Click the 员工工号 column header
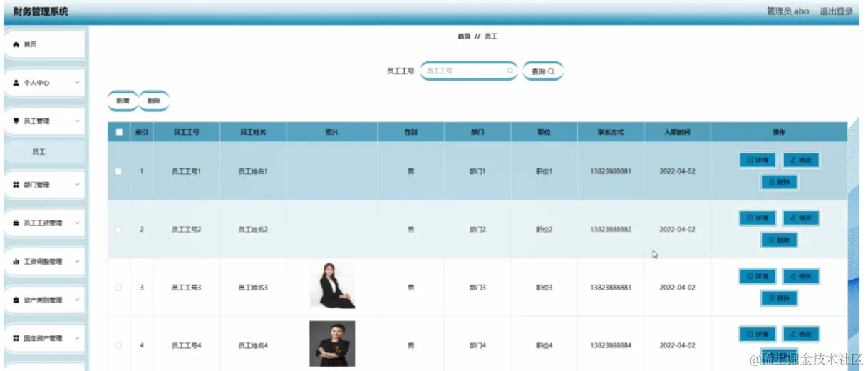 186,132
